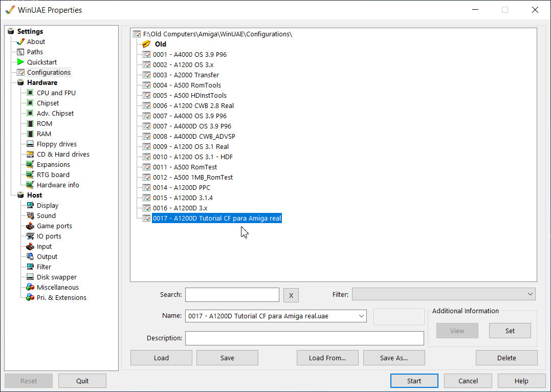
Task: Click the Game ports joystick icon
Action: tap(30, 226)
